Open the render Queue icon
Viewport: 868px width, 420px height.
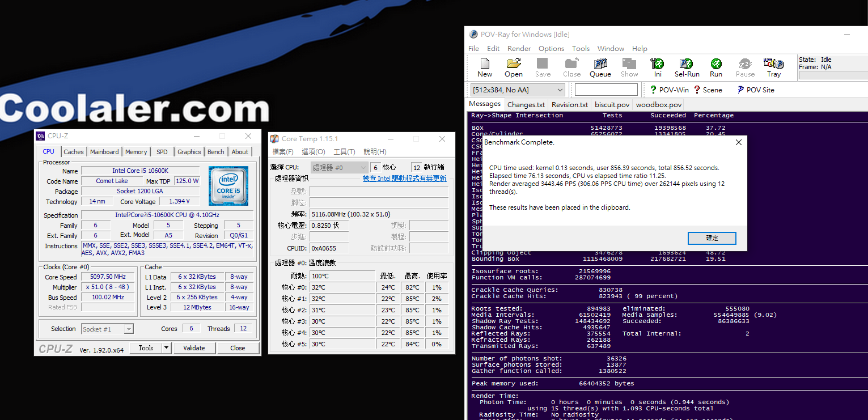(600, 63)
